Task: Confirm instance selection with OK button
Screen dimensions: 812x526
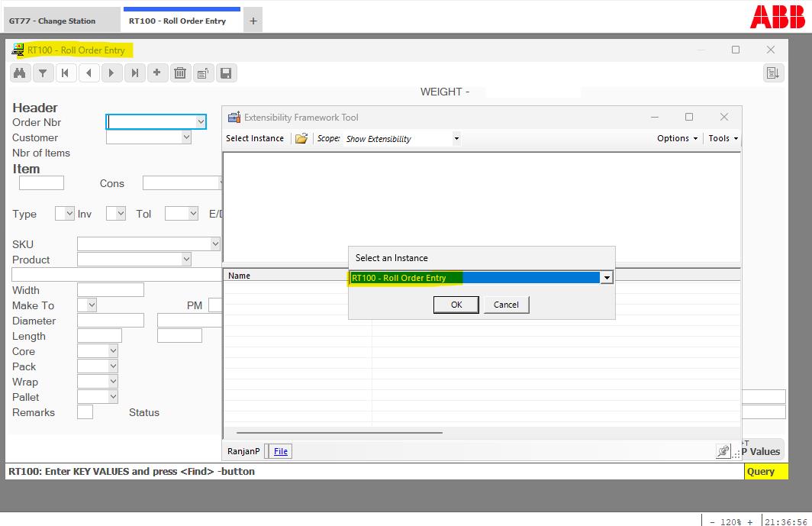Action: [x=456, y=304]
